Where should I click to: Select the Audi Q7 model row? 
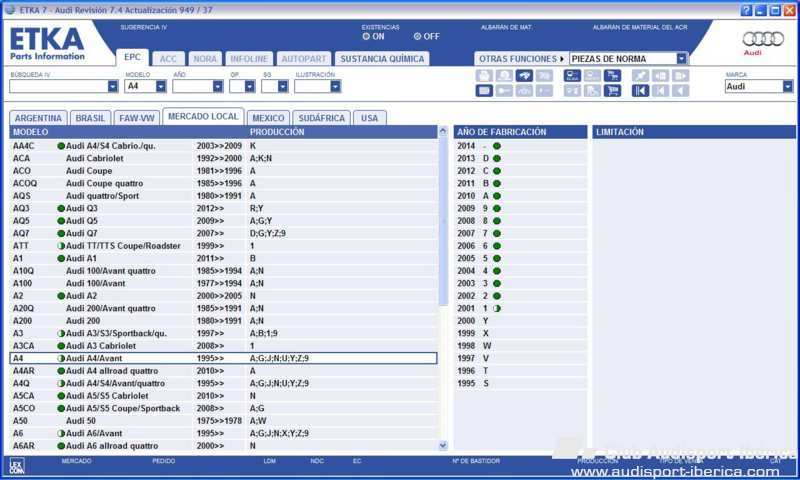click(x=223, y=234)
